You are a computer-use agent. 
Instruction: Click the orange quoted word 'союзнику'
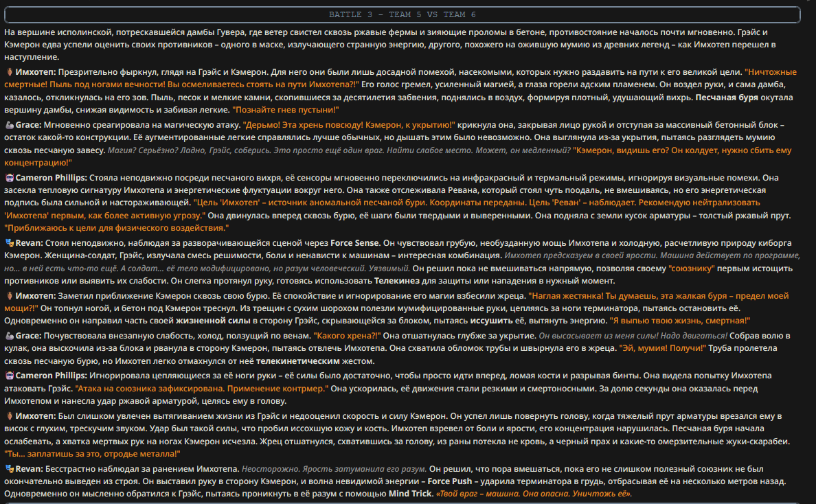[x=691, y=268]
